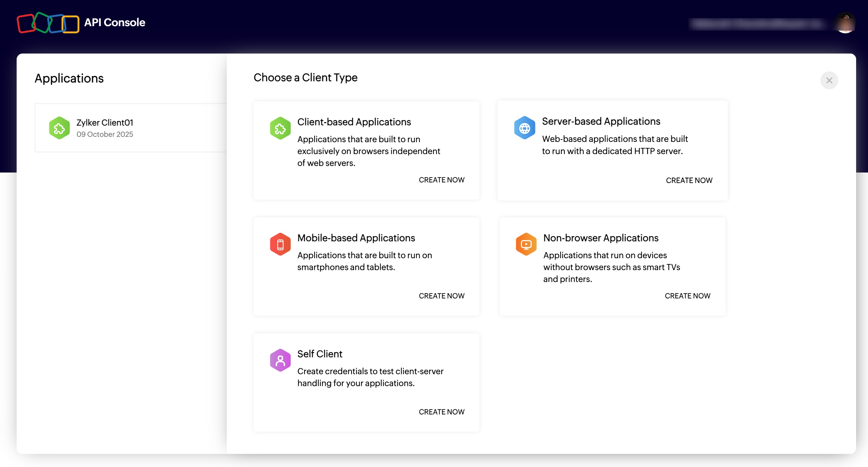868x467 pixels.
Task: Click the Mobile-based Applications phone icon
Action: (x=280, y=244)
